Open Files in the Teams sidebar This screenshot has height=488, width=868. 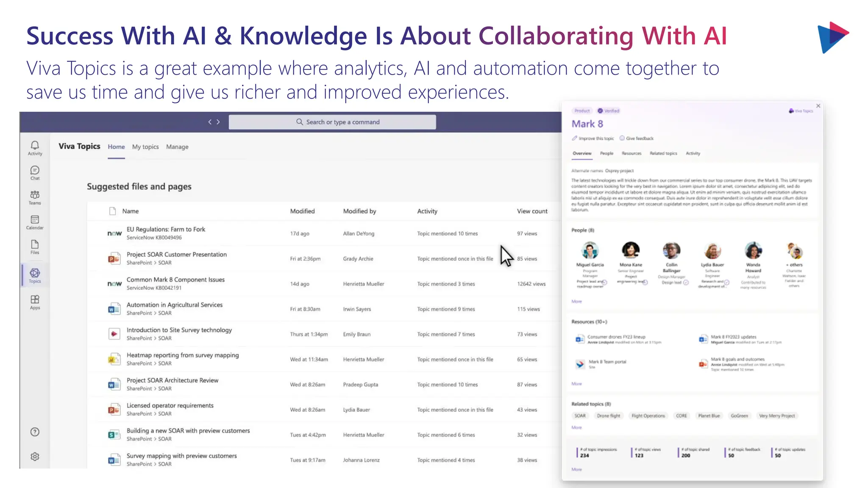[35, 247]
